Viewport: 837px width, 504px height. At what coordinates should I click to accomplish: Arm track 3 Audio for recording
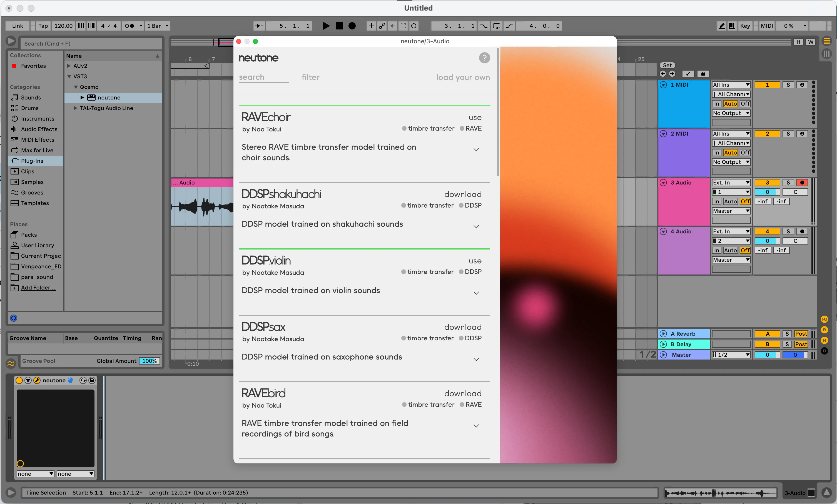point(802,183)
